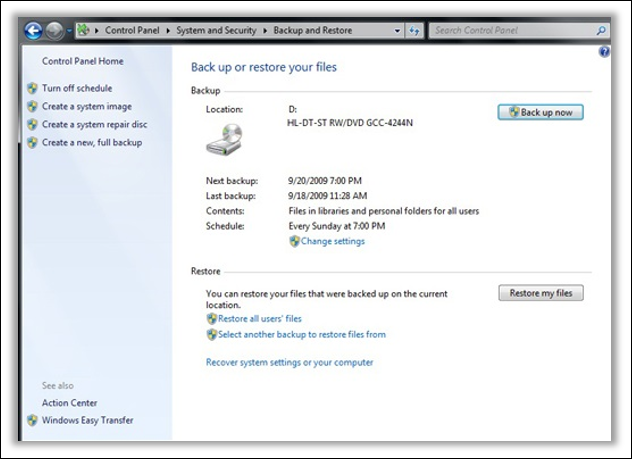Click the magnifier search icon

(601, 30)
